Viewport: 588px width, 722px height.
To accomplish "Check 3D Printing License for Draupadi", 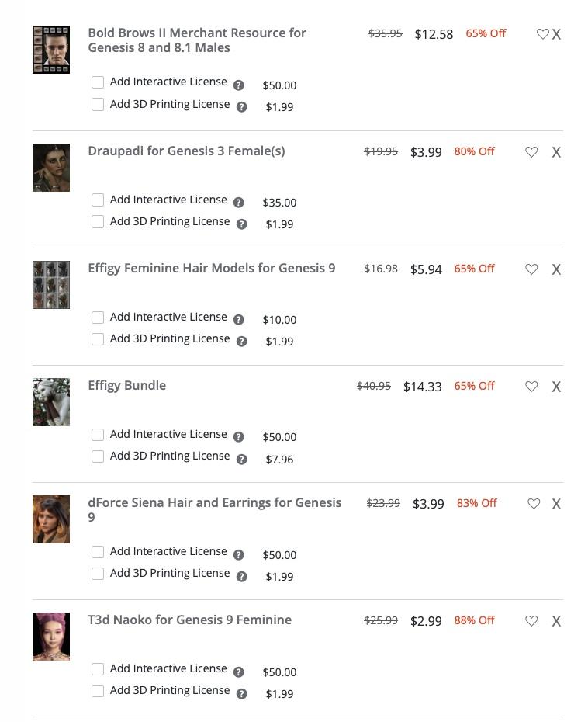I will (98, 222).
